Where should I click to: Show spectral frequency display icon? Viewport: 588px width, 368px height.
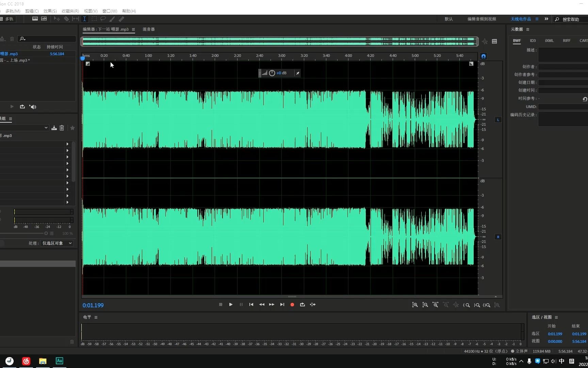click(x=35, y=19)
